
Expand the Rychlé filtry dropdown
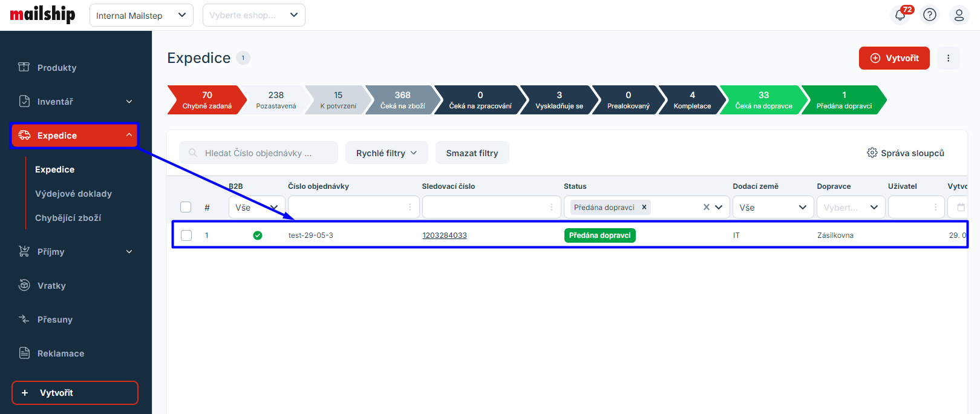tap(387, 153)
